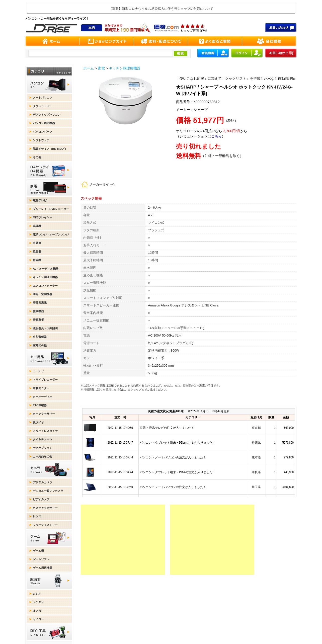
Task: Click the green 検索 search button
Action: pos(180,53)
